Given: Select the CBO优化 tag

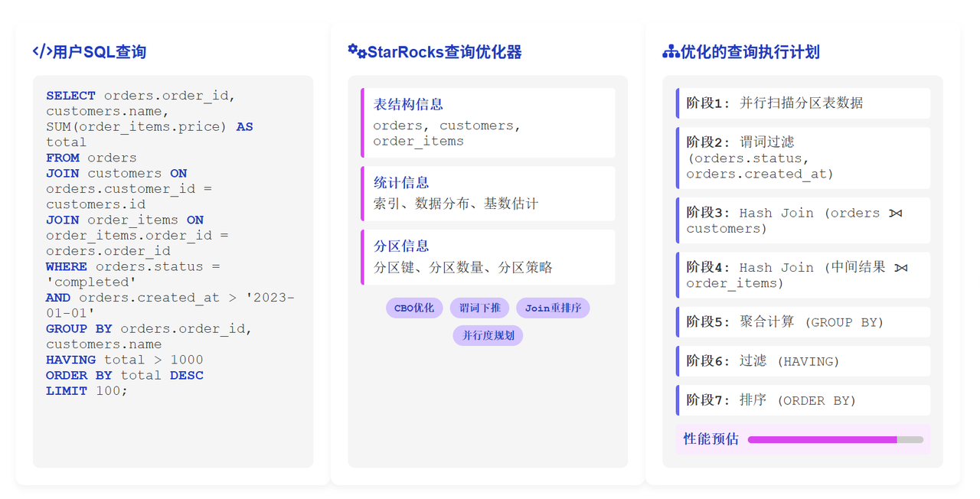Looking at the screenshot, I should [x=414, y=308].
